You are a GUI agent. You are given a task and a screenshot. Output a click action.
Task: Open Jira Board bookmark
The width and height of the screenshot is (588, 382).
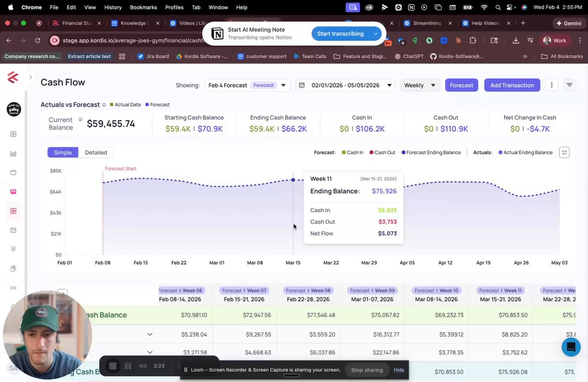pyautogui.click(x=153, y=57)
